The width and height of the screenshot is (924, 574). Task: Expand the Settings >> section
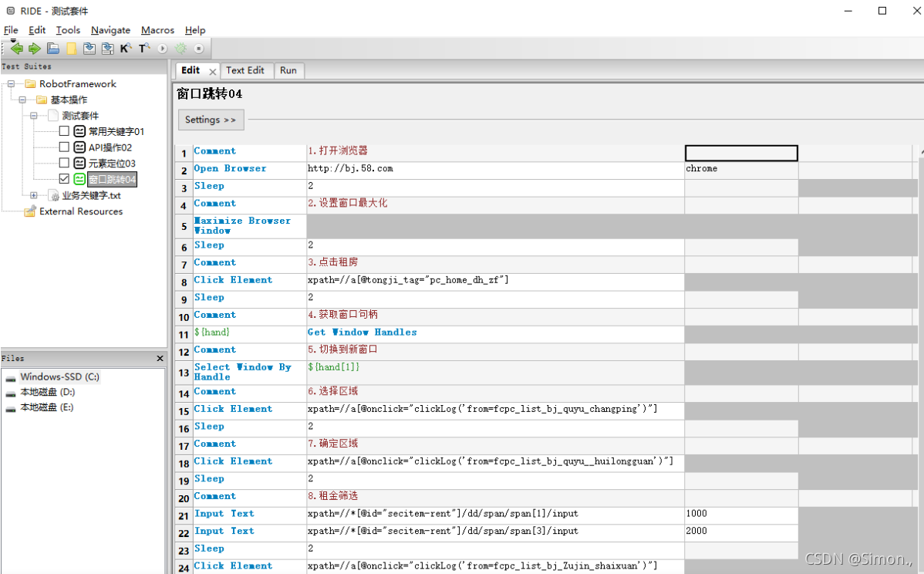[x=211, y=120]
